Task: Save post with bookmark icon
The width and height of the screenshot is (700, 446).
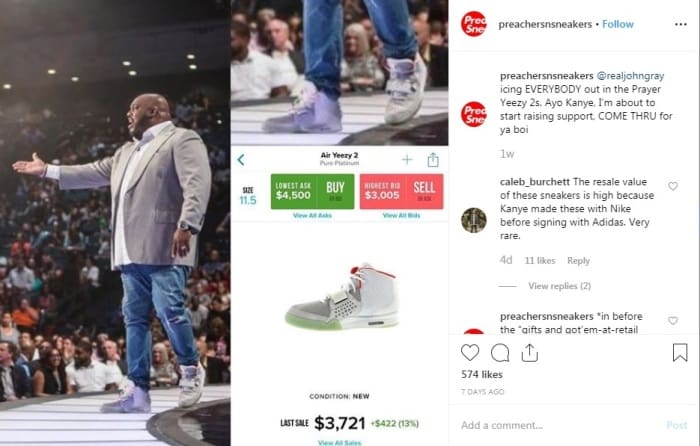Action: click(680, 352)
